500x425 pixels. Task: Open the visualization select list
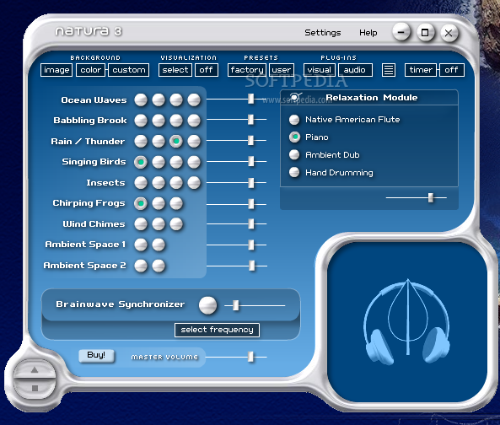175,70
